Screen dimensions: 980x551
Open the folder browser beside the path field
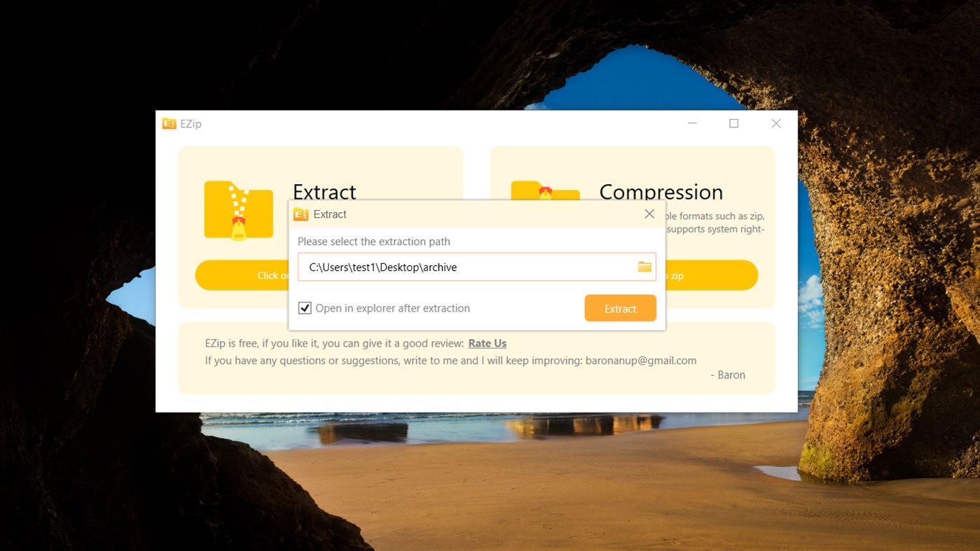click(643, 266)
